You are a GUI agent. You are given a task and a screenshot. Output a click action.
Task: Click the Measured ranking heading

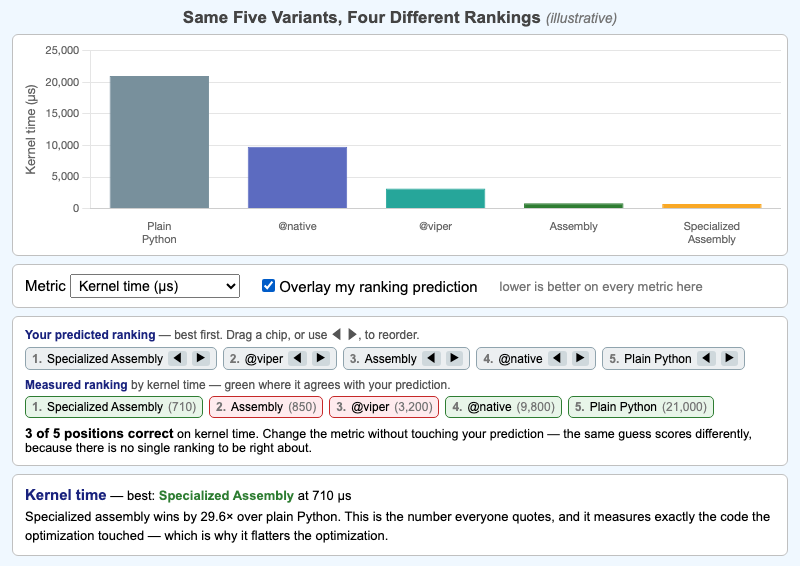click(x=76, y=384)
